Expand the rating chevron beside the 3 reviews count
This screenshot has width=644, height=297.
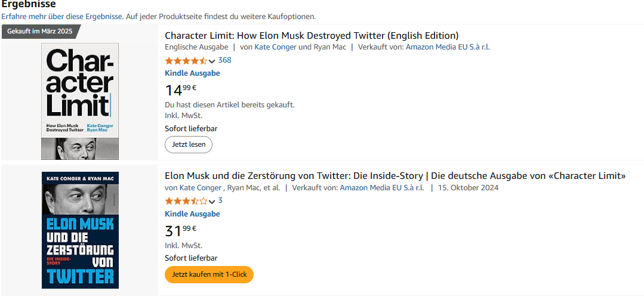pyautogui.click(x=212, y=202)
